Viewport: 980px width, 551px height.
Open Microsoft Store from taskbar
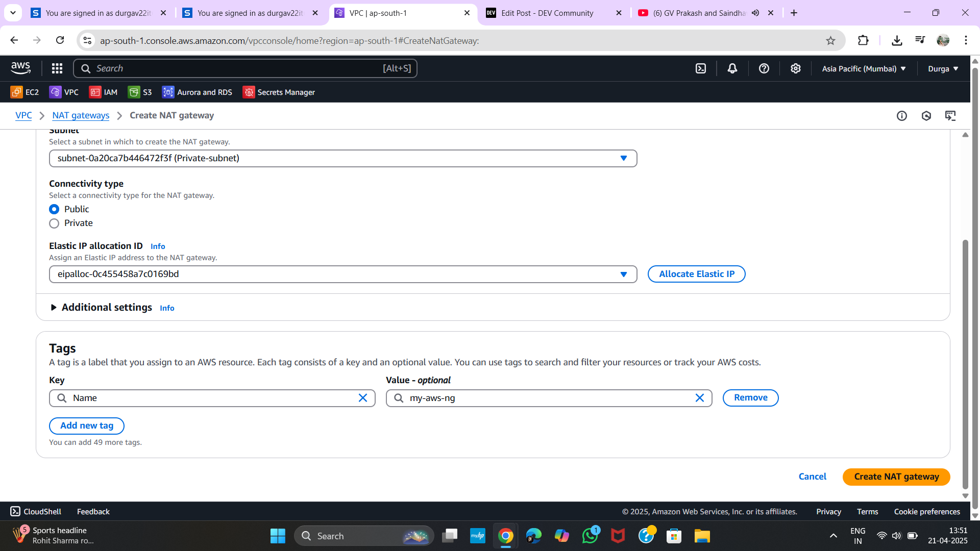pos(674,536)
